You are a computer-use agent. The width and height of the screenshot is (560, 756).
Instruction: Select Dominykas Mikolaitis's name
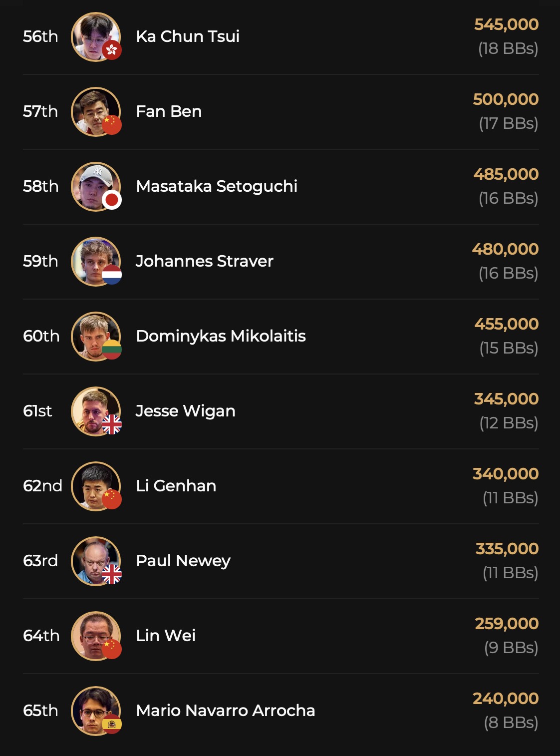click(221, 336)
